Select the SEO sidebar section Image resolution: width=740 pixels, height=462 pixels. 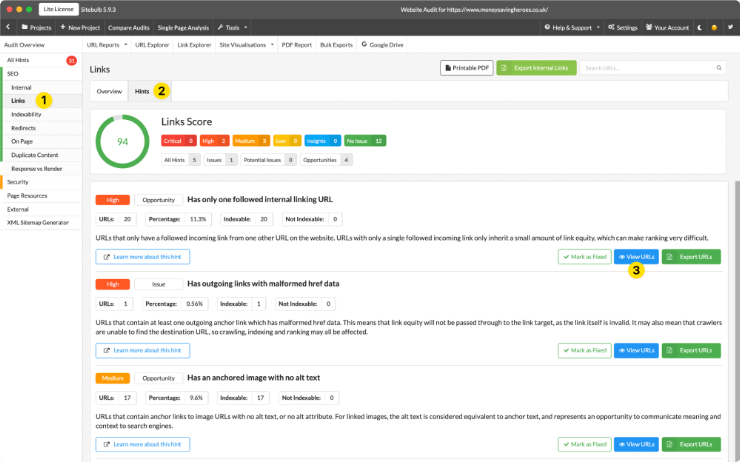pos(12,74)
